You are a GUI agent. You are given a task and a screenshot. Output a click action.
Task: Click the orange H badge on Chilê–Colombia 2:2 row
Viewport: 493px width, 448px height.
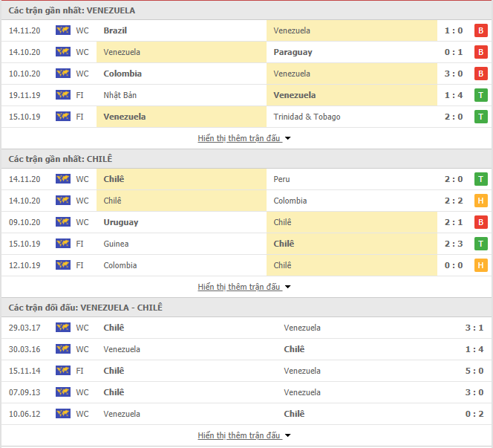[x=480, y=201]
